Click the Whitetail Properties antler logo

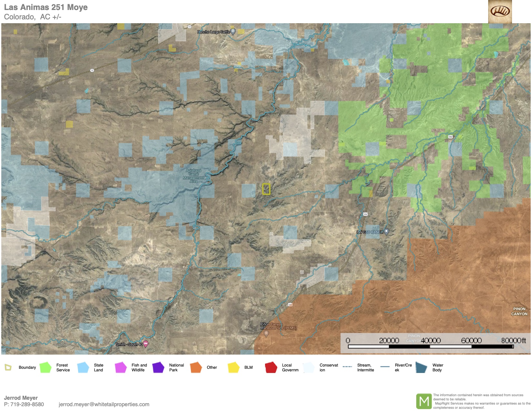pos(500,12)
